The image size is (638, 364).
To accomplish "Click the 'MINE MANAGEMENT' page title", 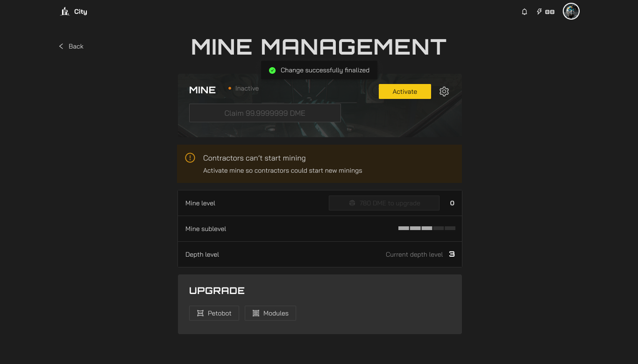I will [319, 47].
